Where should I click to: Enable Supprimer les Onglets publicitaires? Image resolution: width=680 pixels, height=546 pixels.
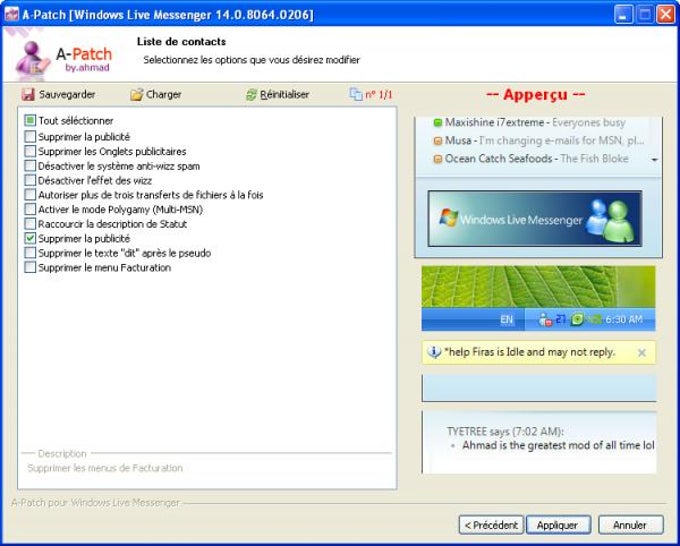[x=30, y=151]
